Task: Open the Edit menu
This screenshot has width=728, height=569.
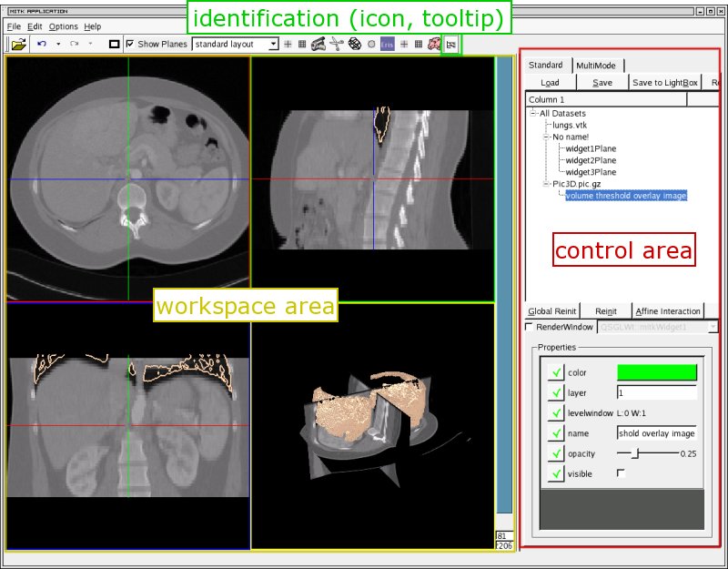Action: coord(35,26)
